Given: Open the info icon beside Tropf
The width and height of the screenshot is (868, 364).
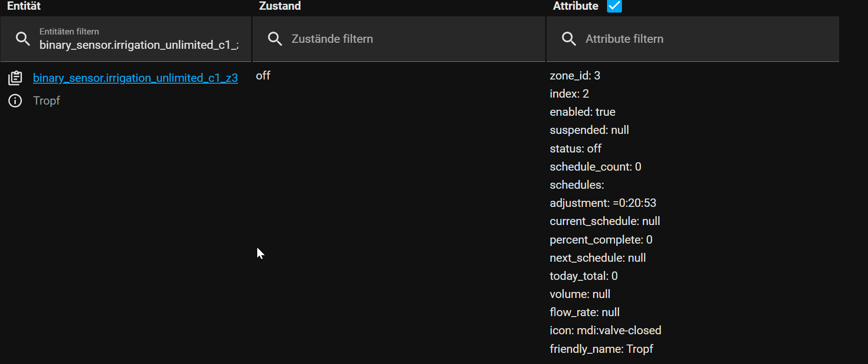Looking at the screenshot, I should pyautogui.click(x=15, y=100).
